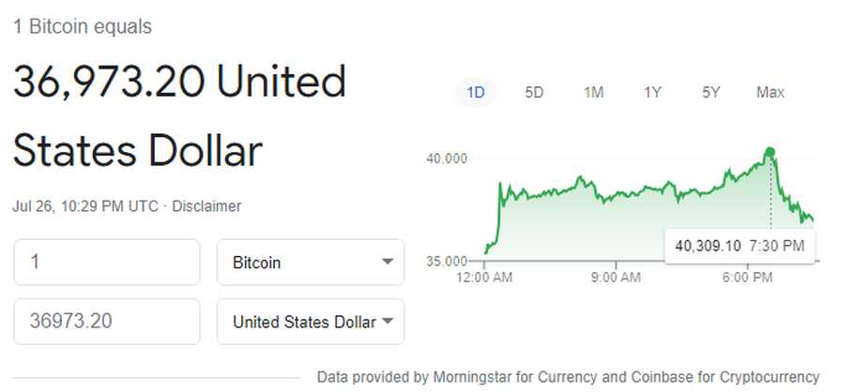Focus the 36973.20 dollar amount field
The width and height of the screenshot is (868, 392).
106,322
